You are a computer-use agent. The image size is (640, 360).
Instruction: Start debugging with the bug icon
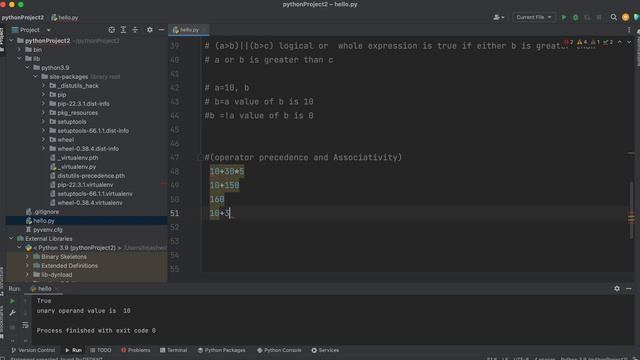pos(576,18)
